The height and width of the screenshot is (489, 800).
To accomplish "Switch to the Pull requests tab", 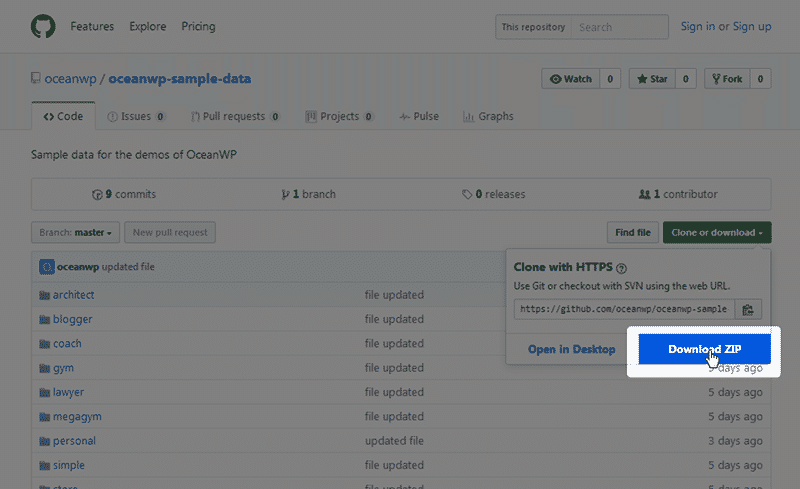I will [235, 116].
